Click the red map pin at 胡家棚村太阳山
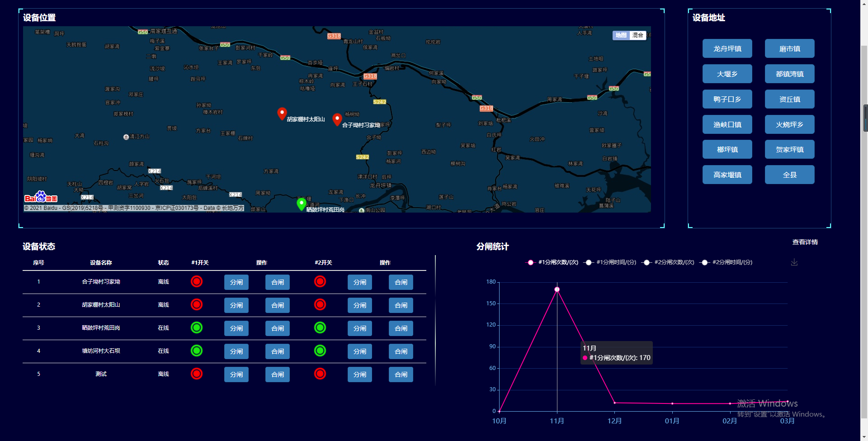 (x=282, y=113)
